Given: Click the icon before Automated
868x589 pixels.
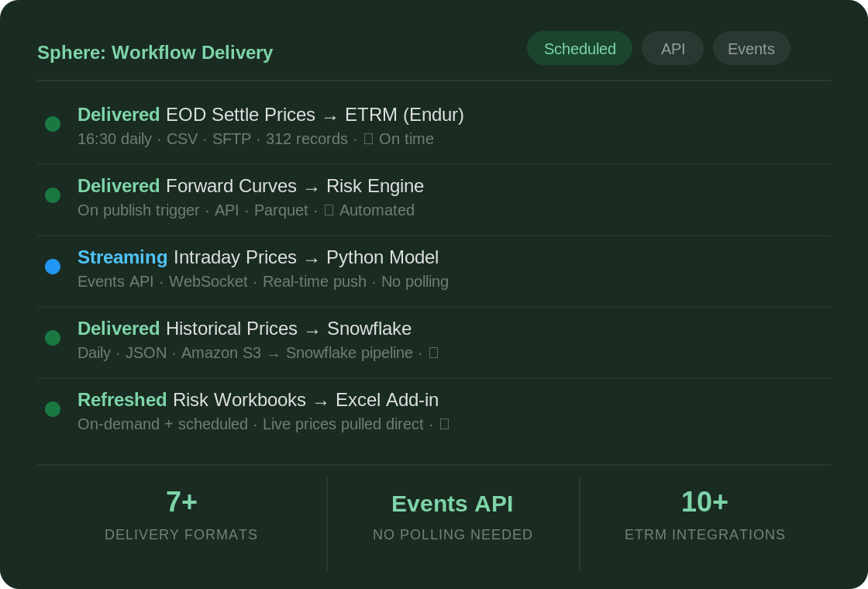Looking at the screenshot, I should click(x=329, y=210).
